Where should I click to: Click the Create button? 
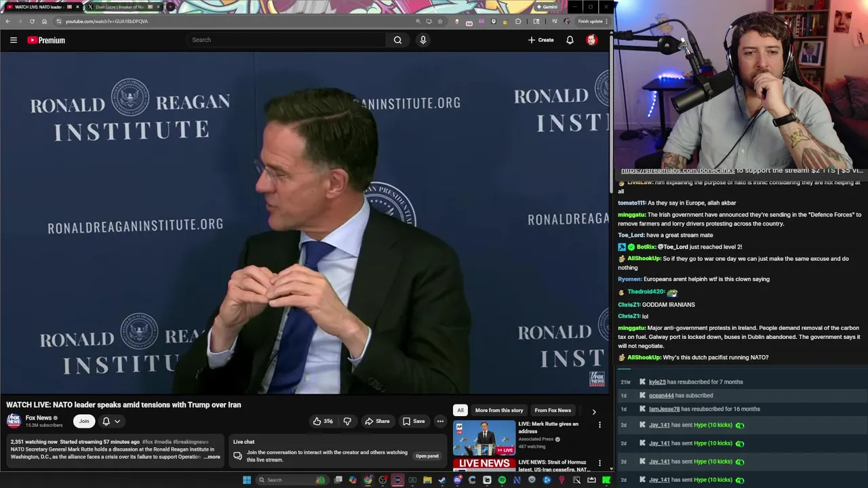click(x=541, y=40)
